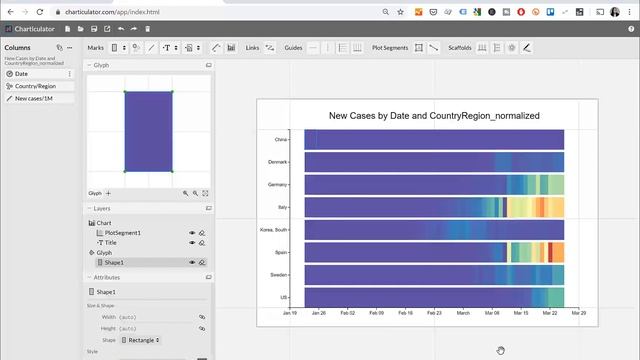Bind data to Width attribute
Screen dimensions: 640x360
[202, 317]
